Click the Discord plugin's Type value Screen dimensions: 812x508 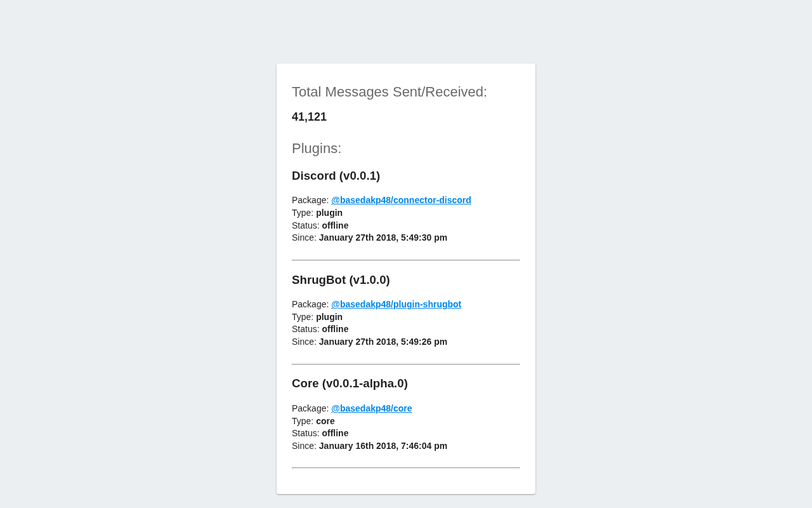point(329,213)
